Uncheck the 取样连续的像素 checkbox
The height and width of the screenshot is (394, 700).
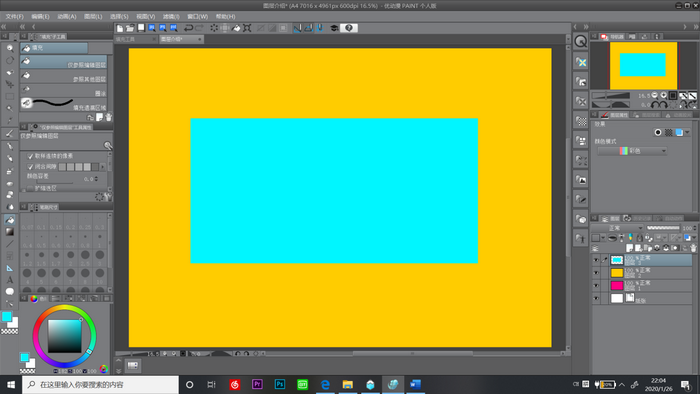pyautogui.click(x=30, y=156)
